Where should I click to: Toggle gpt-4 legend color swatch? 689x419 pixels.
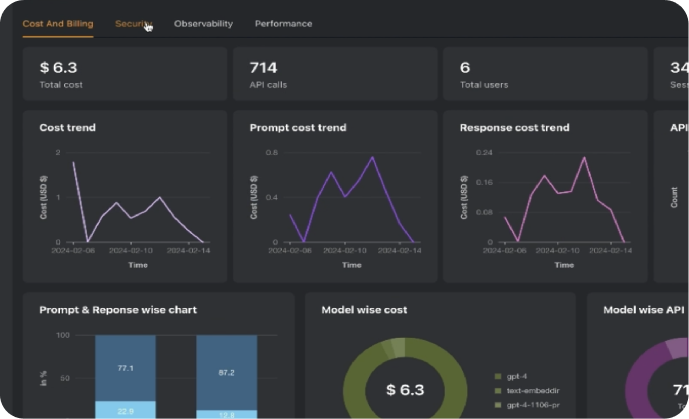click(x=498, y=376)
